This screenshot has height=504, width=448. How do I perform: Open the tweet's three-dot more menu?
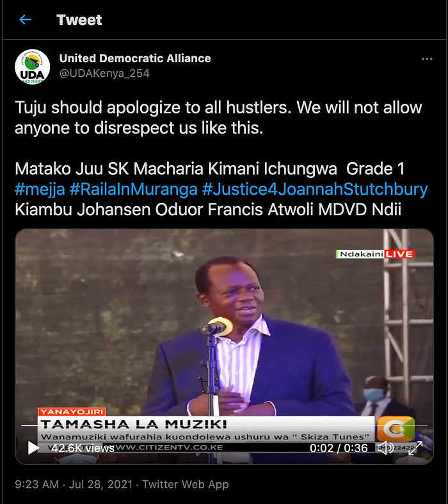click(x=427, y=59)
